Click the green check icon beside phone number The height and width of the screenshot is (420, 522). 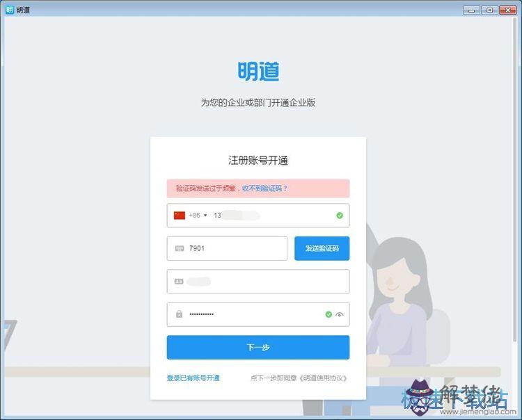point(340,216)
